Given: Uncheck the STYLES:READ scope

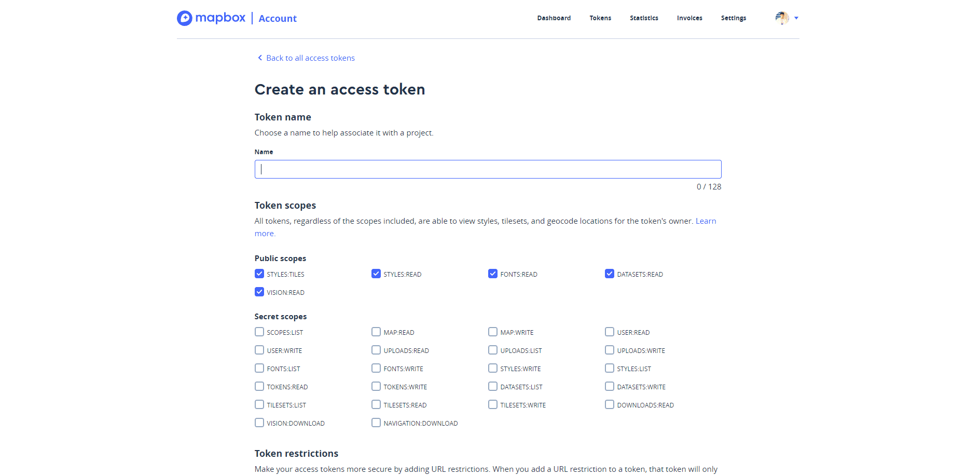Looking at the screenshot, I should click(x=376, y=274).
